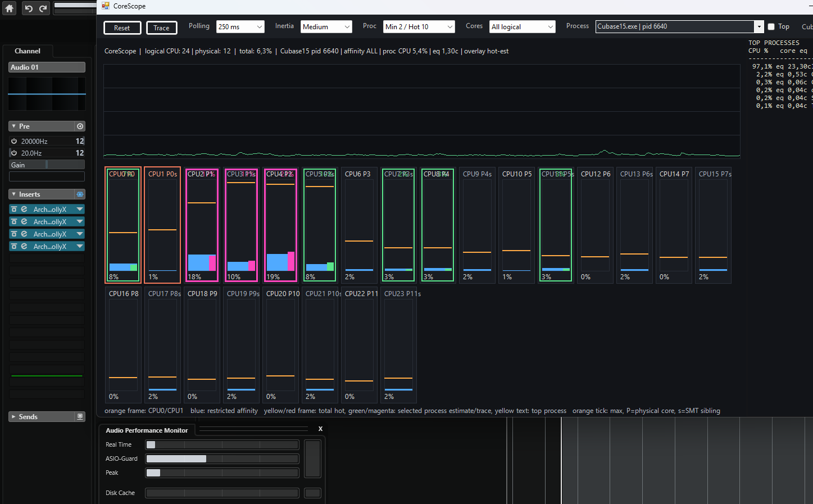Viewport: 813px width, 504px height.
Task: Click the TOP PROCESSES heading
Action: point(774,43)
